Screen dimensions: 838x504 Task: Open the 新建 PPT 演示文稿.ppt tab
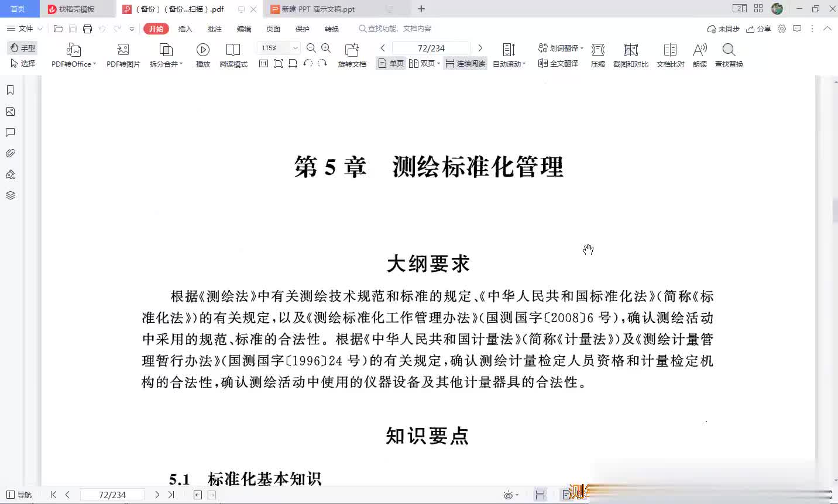tap(318, 9)
